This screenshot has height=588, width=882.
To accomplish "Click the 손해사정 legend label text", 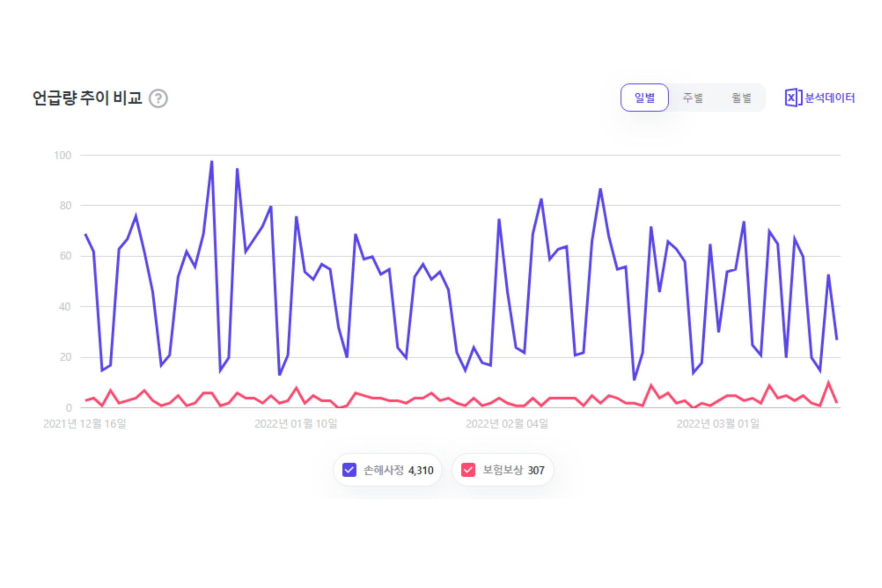I will coord(383,470).
